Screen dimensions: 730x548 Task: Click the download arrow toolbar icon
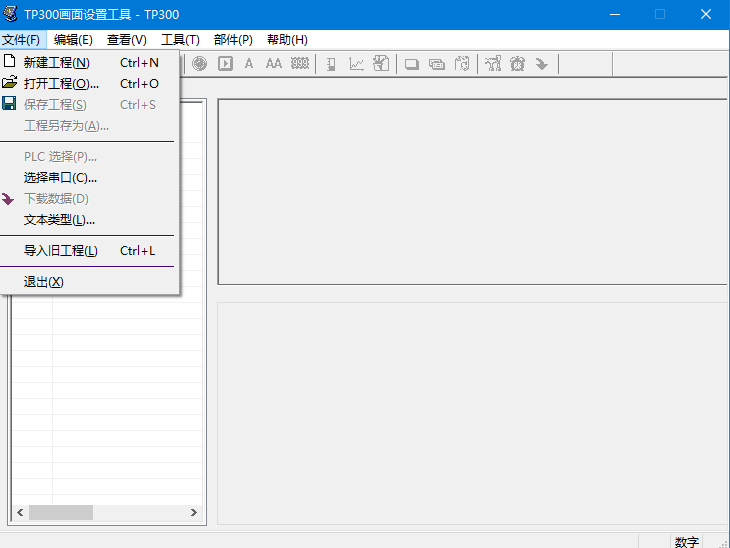point(541,64)
